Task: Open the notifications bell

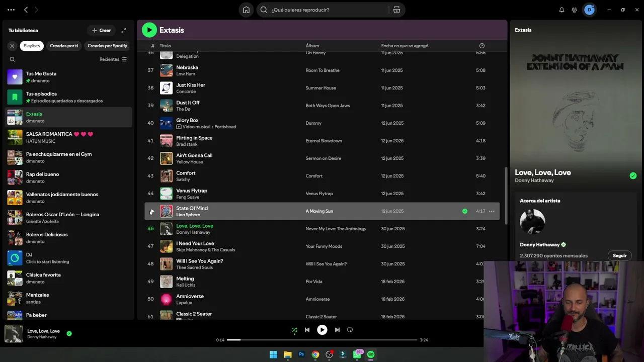Action: (561, 10)
